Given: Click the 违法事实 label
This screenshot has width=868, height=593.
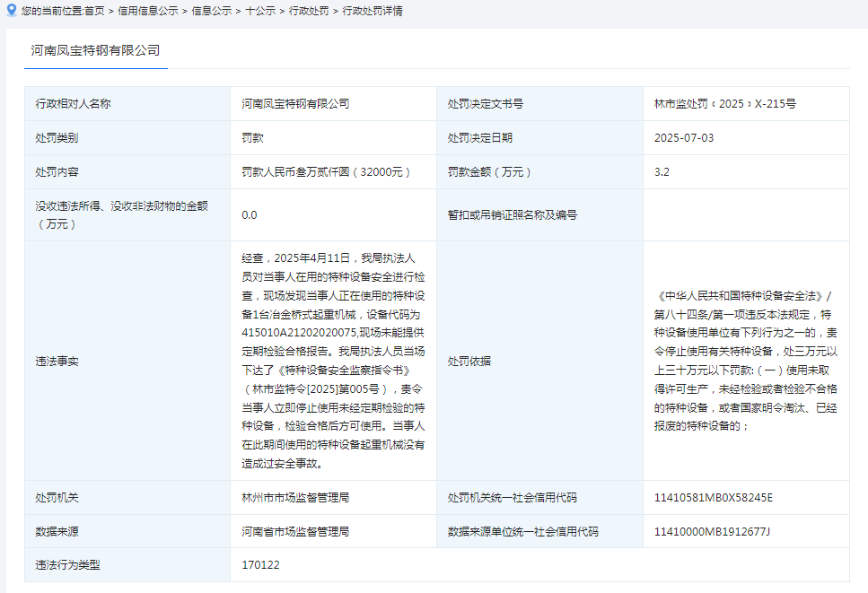Looking at the screenshot, I should pos(57,361).
